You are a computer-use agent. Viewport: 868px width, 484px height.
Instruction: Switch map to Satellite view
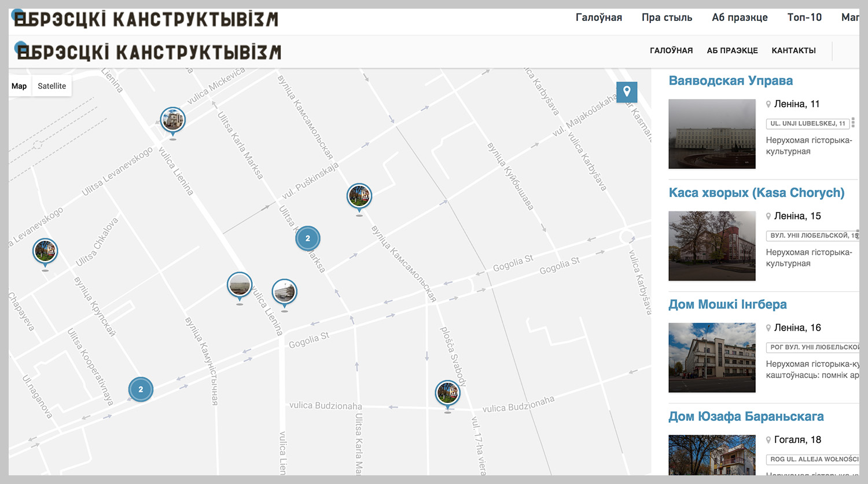(52, 86)
